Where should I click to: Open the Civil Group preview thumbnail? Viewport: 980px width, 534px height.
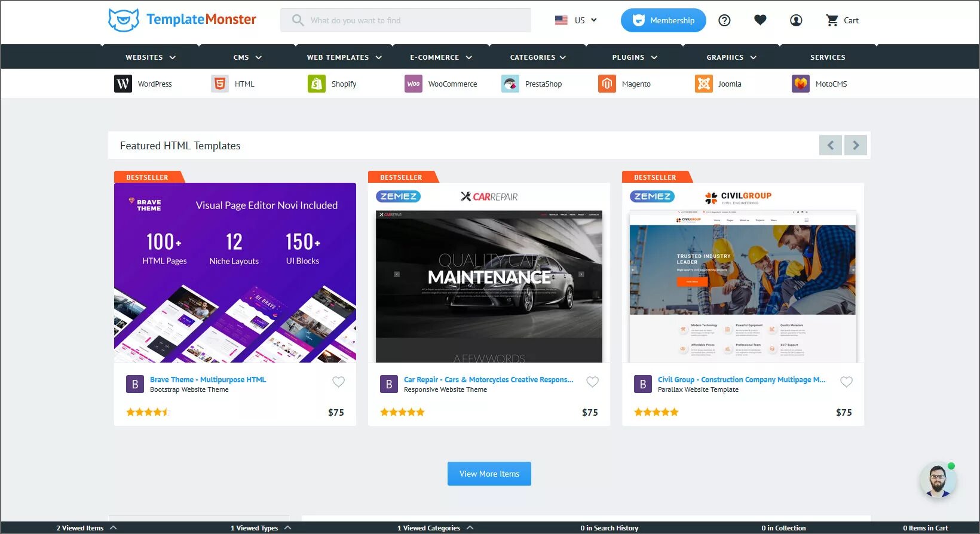tap(743, 272)
